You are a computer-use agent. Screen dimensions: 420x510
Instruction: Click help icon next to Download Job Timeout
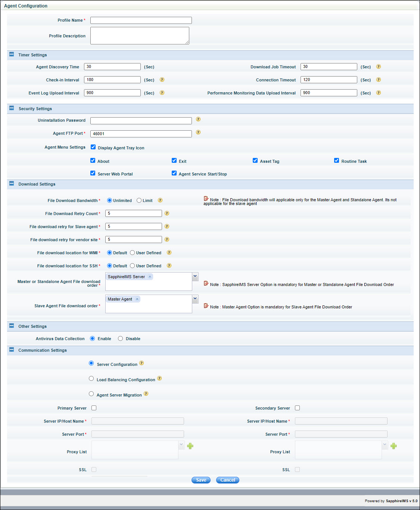(x=378, y=67)
